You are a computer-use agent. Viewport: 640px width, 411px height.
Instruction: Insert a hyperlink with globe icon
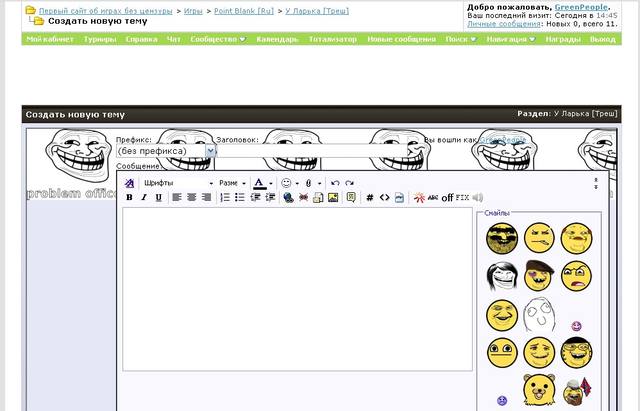pyautogui.click(x=288, y=198)
